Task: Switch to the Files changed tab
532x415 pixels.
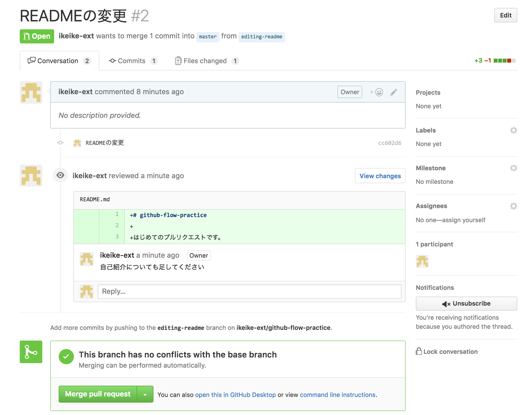Action: [x=207, y=61]
